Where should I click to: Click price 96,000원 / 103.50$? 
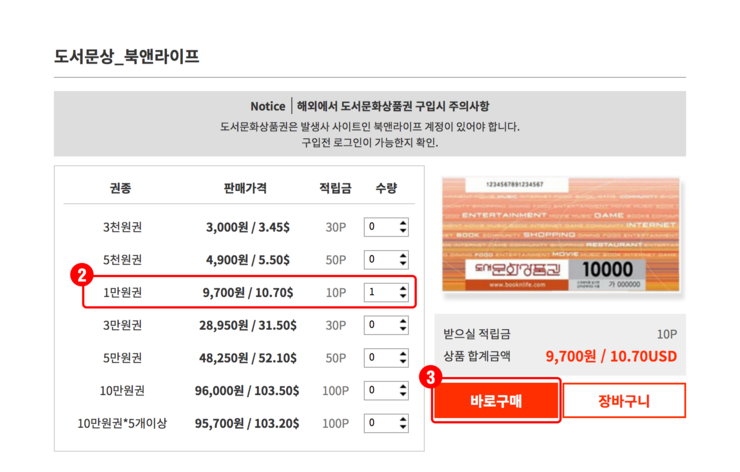247,390
